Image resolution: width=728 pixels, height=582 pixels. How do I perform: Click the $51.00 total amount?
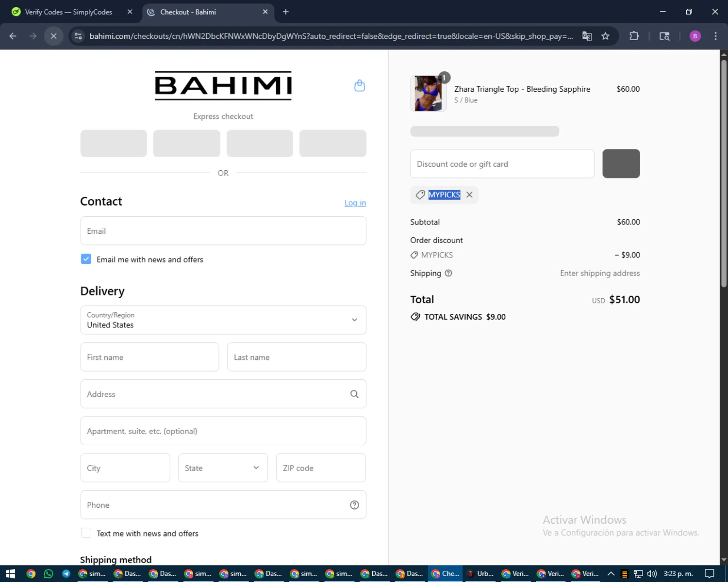click(x=625, y=300)
